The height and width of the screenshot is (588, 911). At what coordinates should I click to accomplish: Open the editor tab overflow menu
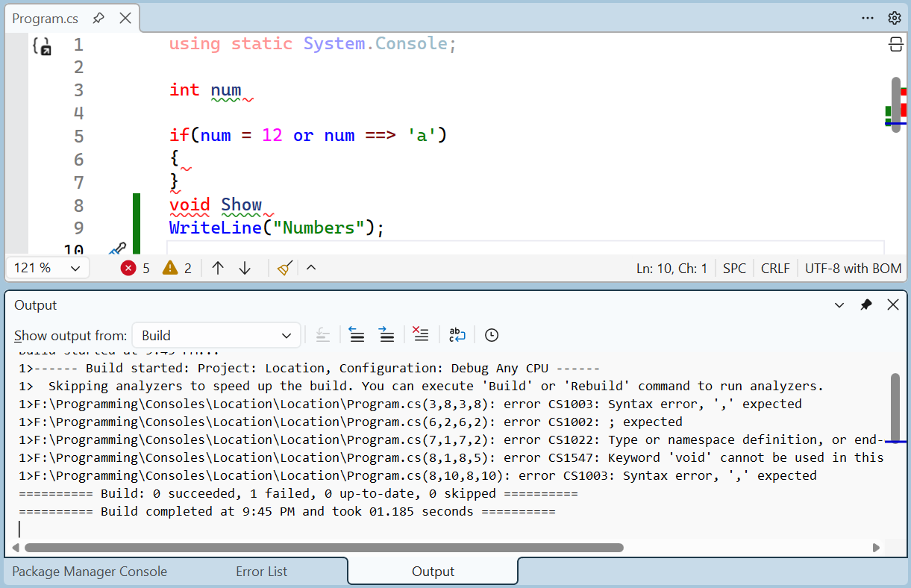click(868, 18)
